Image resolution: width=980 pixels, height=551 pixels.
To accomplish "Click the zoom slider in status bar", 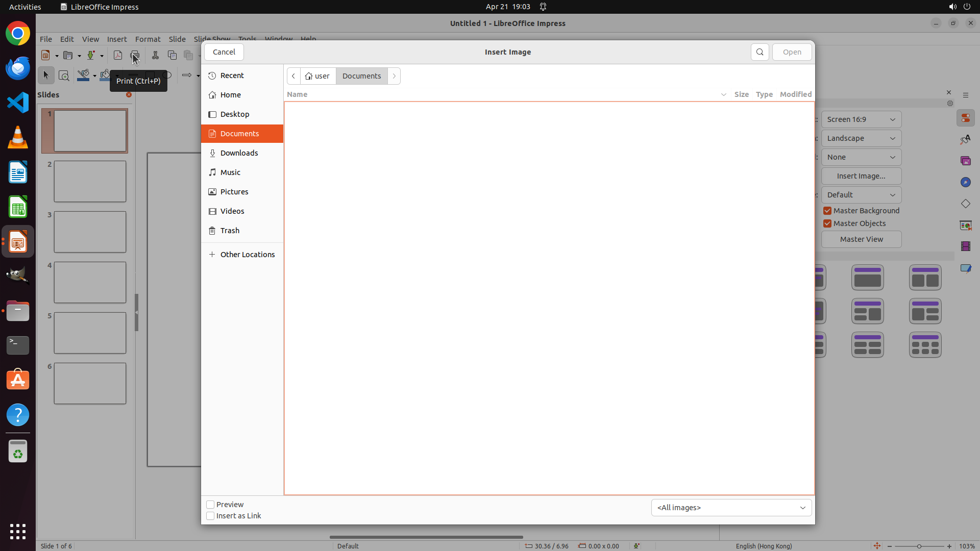I will [x=919, y=546].
